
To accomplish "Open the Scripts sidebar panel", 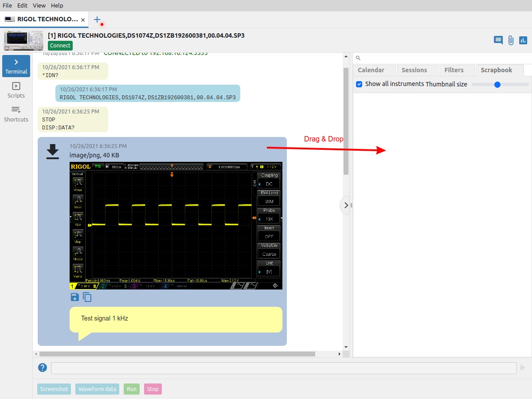I will [x=16, y=90].
